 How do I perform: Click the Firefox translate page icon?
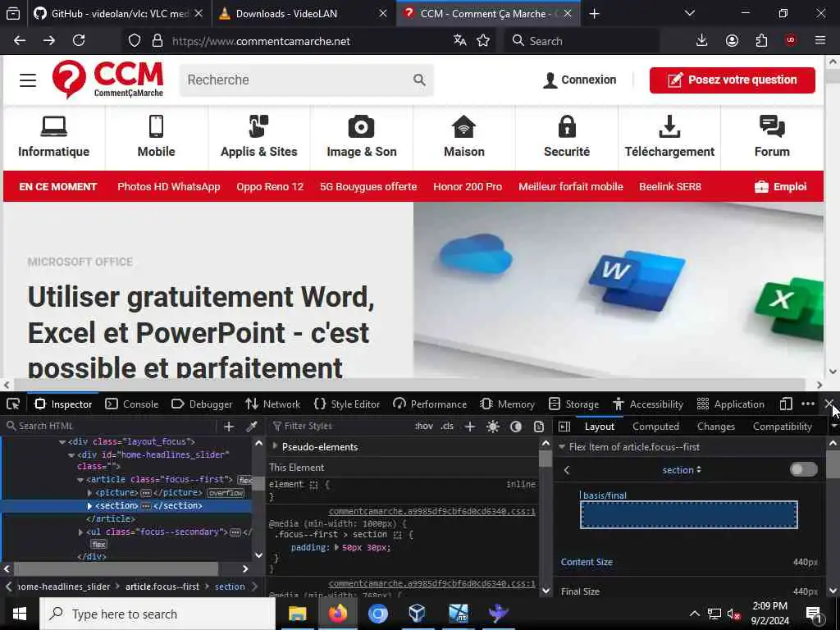(x=459, y=41)
